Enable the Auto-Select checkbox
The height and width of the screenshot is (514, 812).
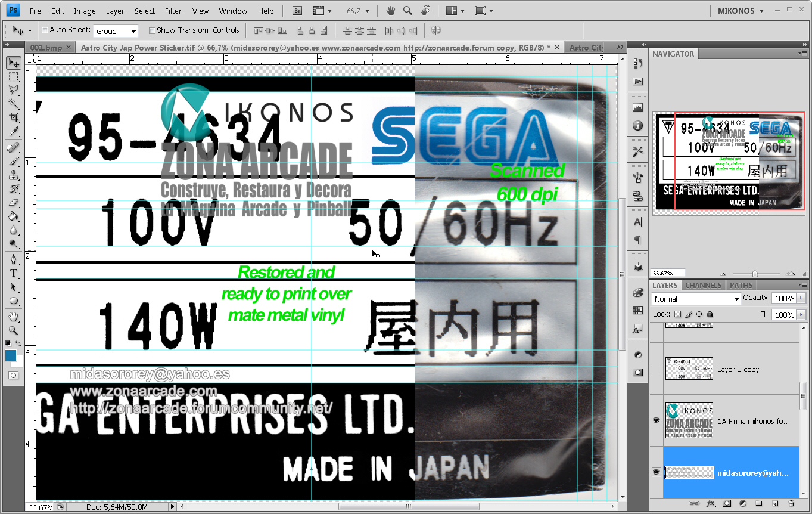(x=45, y=30)
